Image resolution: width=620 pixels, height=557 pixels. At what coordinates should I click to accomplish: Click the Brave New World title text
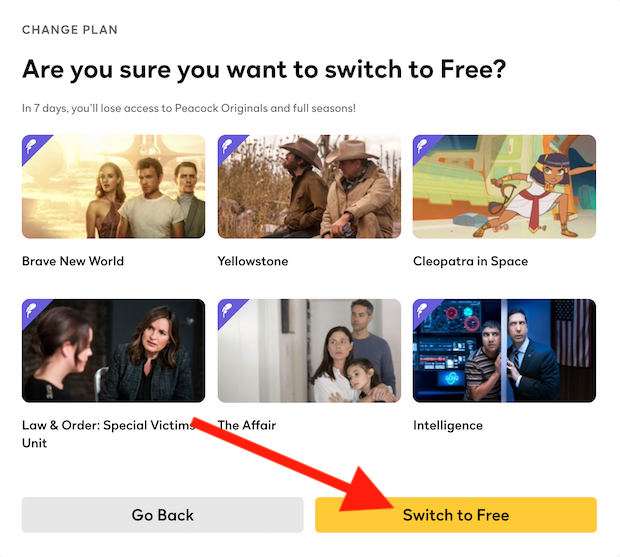click(73, 261)
